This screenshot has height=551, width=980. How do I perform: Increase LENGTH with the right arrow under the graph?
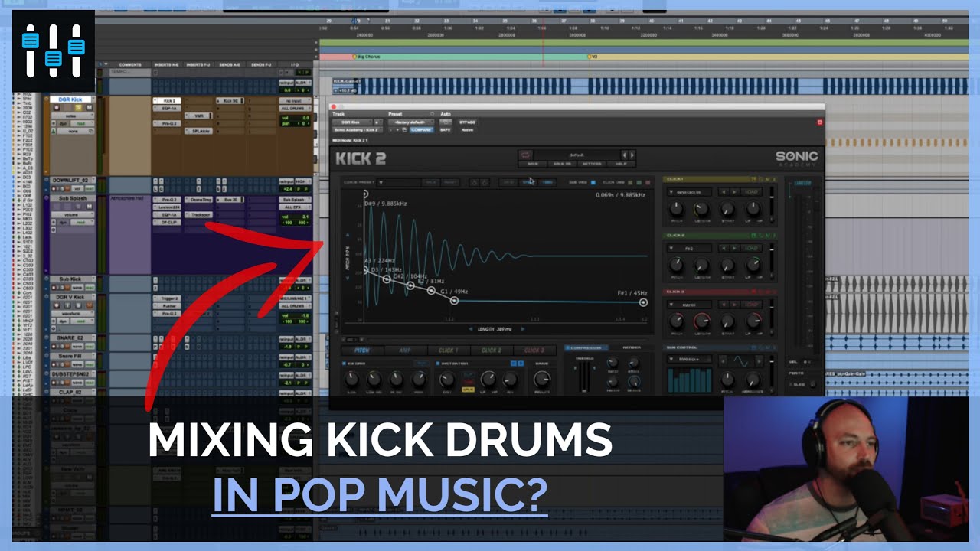[x=523, y=328]
